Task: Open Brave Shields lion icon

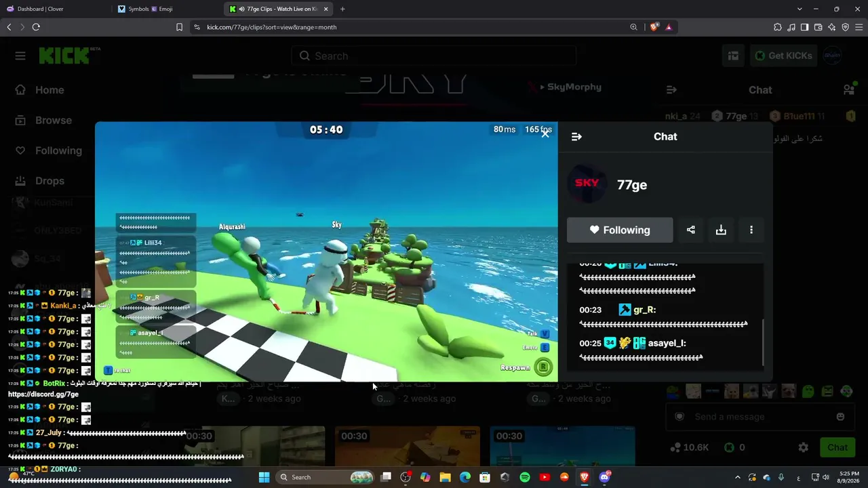Action: 654,27
